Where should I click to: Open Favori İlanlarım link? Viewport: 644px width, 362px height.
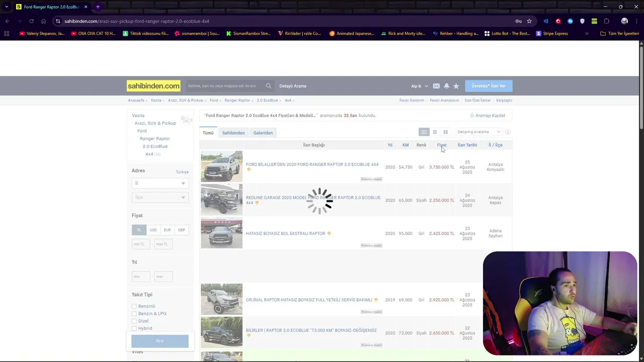click(412, 101)
